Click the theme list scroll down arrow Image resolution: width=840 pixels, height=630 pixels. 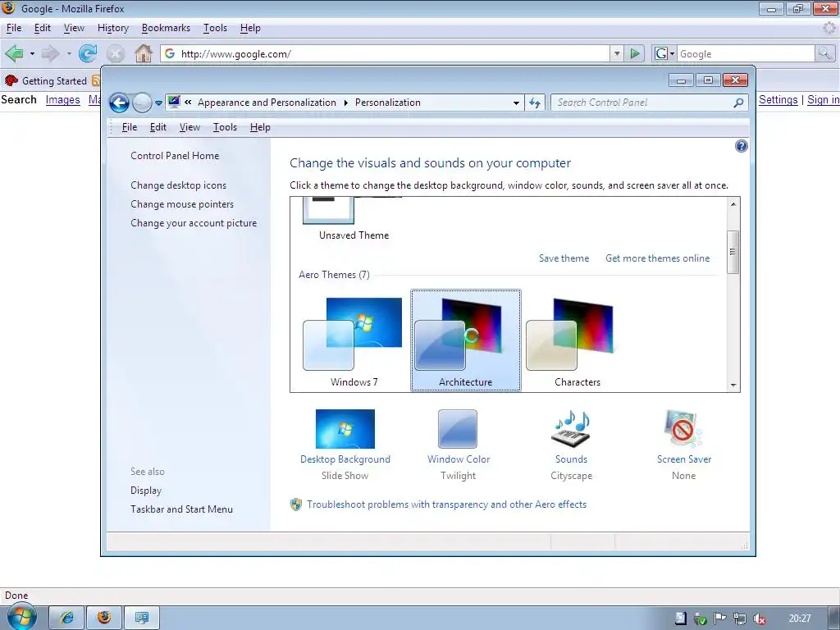733,386
